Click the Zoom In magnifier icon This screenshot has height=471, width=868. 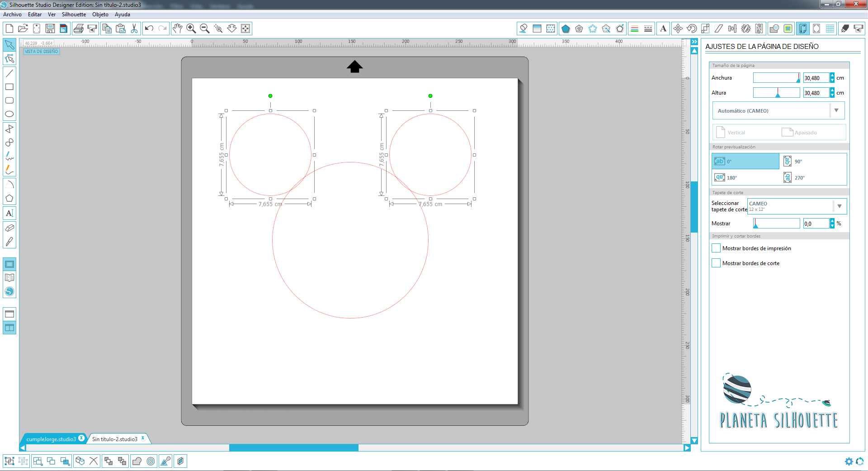click(191, 29)
